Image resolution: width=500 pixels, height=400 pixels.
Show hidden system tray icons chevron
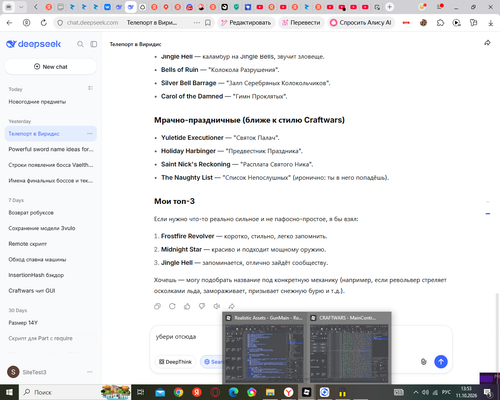[x=416, y=392]
